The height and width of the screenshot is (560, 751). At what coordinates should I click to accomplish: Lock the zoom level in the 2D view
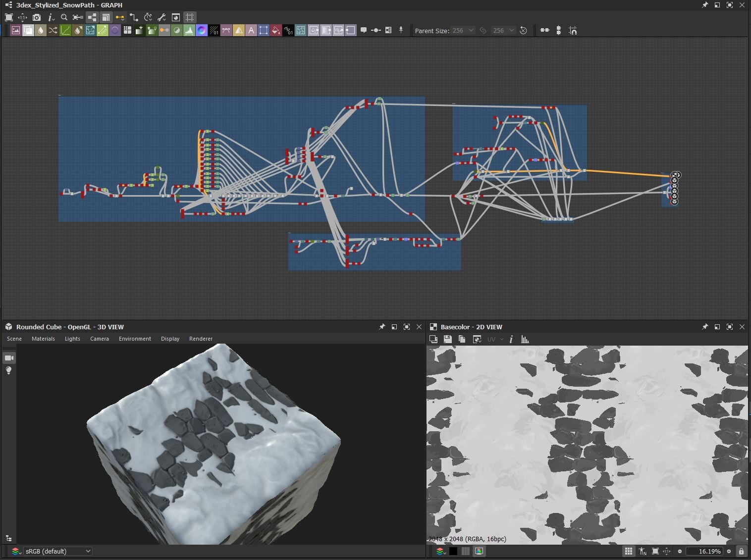click(x=741, y=551)
